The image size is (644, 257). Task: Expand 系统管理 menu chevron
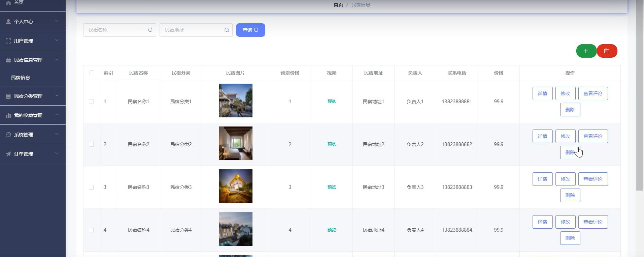point(57,134)
